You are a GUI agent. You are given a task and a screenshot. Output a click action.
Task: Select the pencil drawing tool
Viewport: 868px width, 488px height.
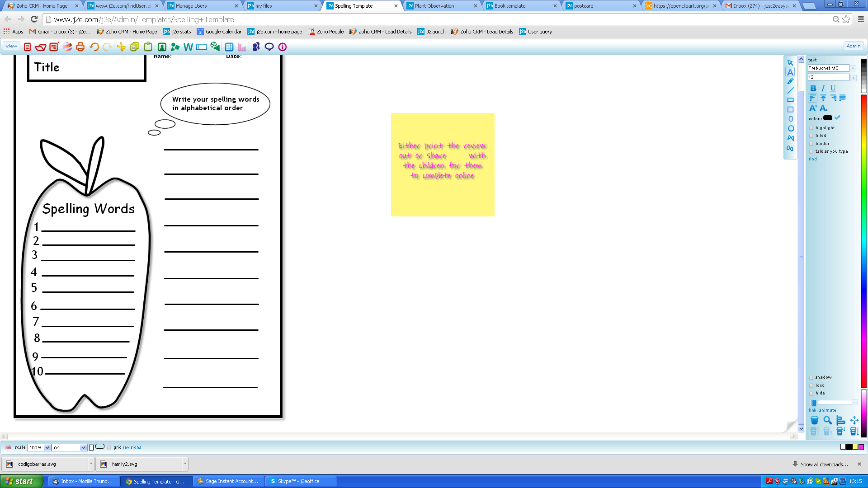click(790, 81)
